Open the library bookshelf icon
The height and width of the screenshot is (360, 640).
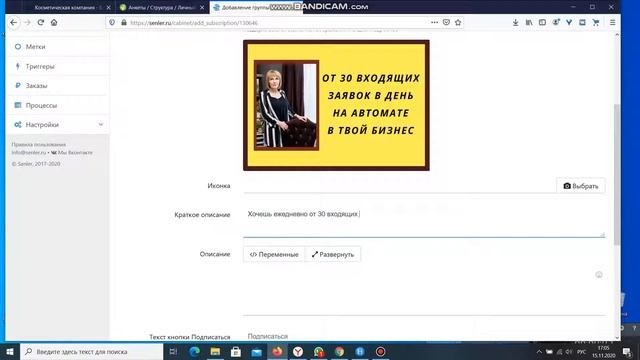click(529, 22)
